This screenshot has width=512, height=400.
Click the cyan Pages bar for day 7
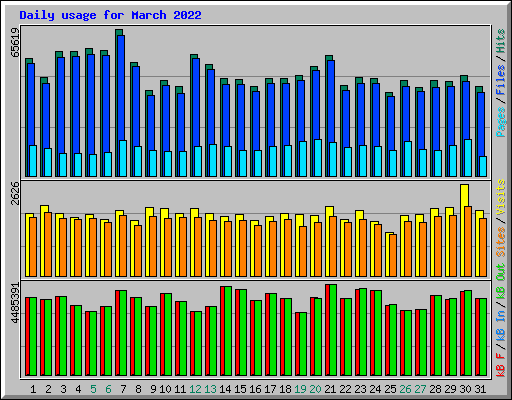pyautogui.click(x=123, y=158)
